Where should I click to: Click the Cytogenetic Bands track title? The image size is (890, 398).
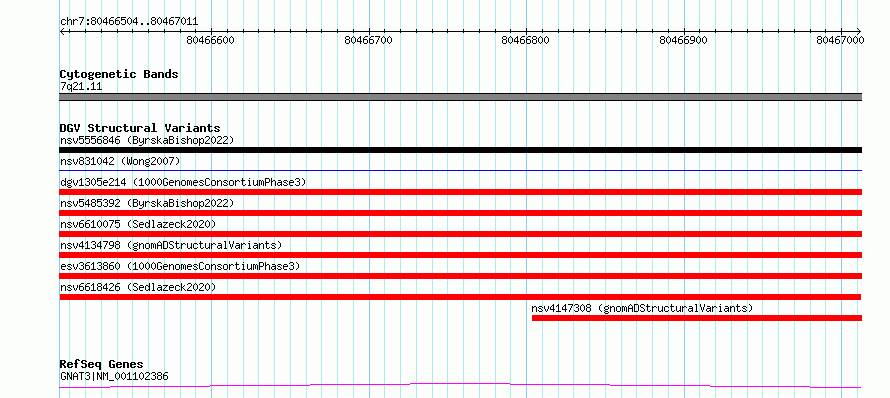[x=119, y=74]
